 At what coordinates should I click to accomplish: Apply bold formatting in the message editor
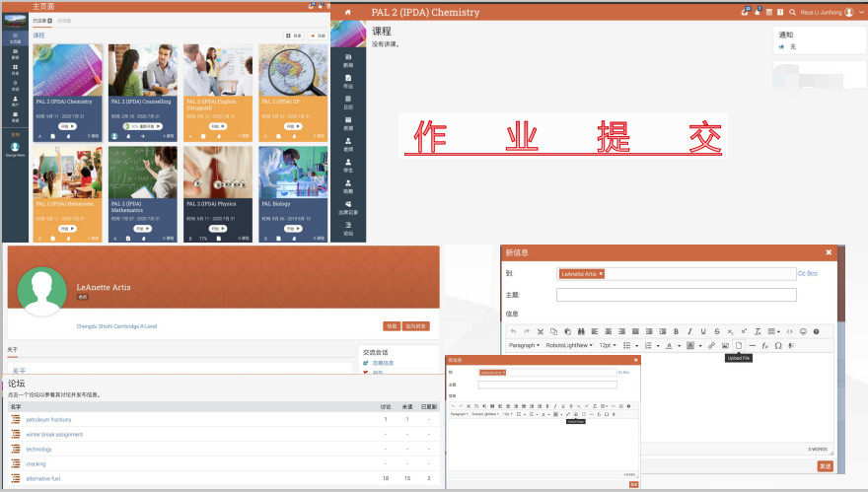676,331
